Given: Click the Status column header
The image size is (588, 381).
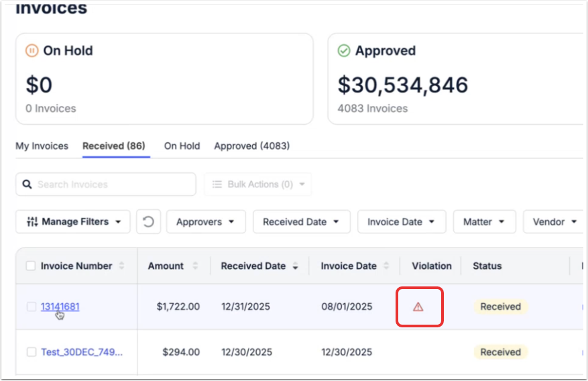Looking at the screenshot, I should coord(487,266).
